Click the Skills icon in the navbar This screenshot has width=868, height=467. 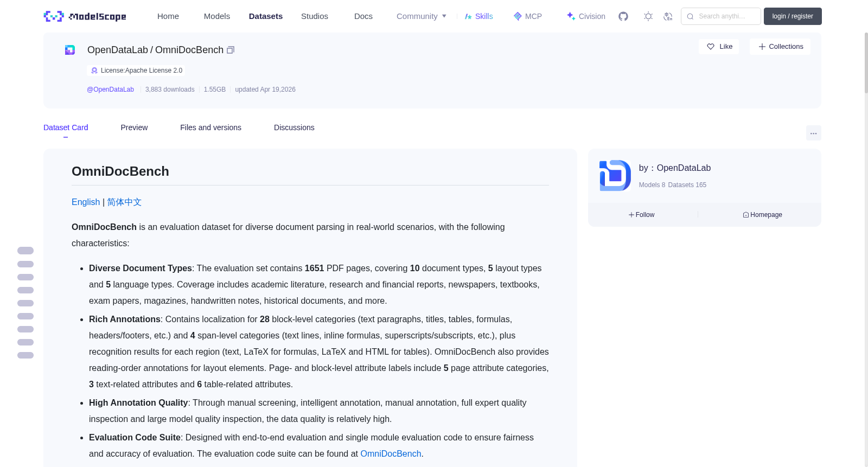(468, 16)
